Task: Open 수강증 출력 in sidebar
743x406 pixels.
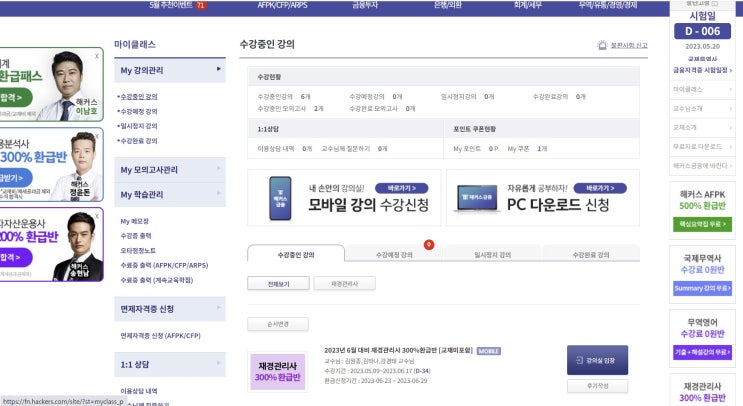Action: (x=136, y=236)
